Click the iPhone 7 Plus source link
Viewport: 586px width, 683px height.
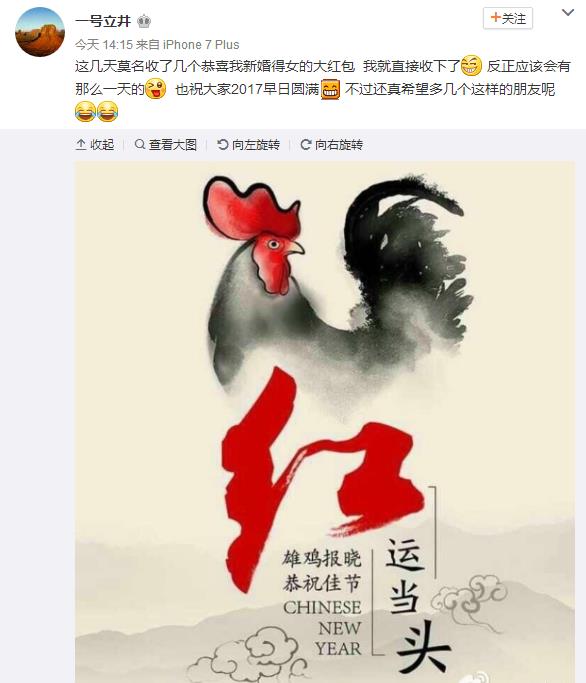(201, 44)
